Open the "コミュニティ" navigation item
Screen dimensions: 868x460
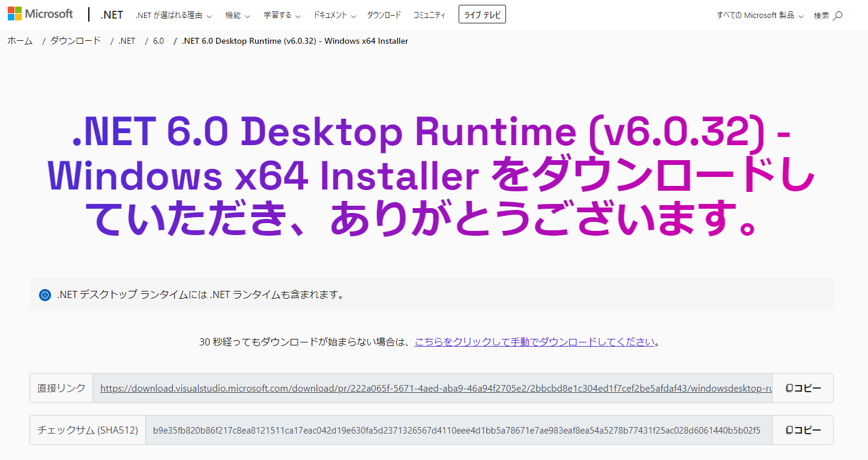pos(429,16)
